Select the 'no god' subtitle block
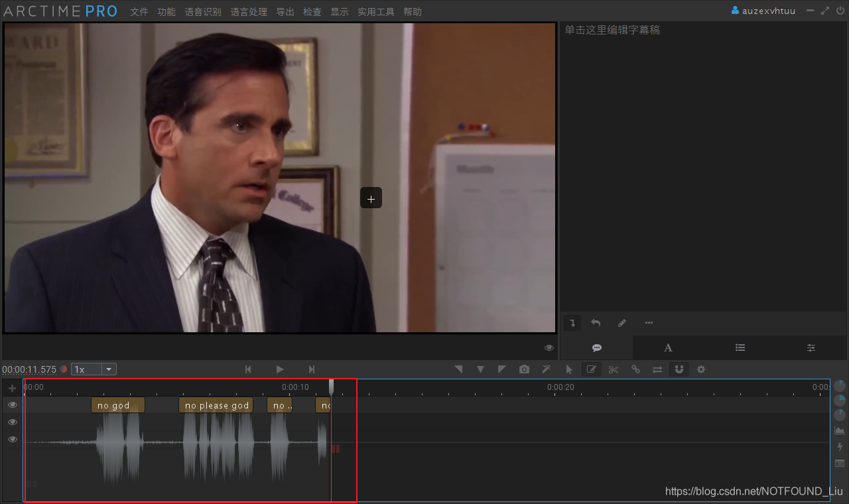The height and width of the screenshot is (504, 849). point(118,405)
